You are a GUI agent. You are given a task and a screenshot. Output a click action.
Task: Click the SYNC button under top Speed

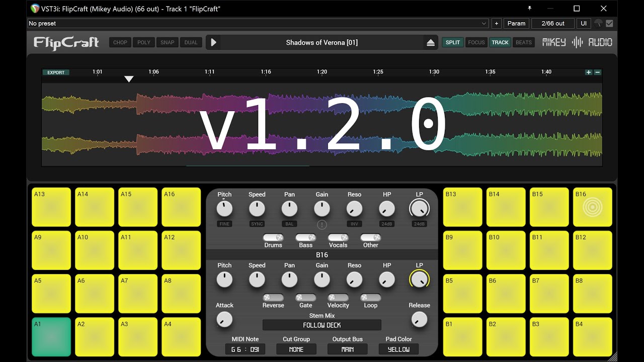(x=257, y=224)
